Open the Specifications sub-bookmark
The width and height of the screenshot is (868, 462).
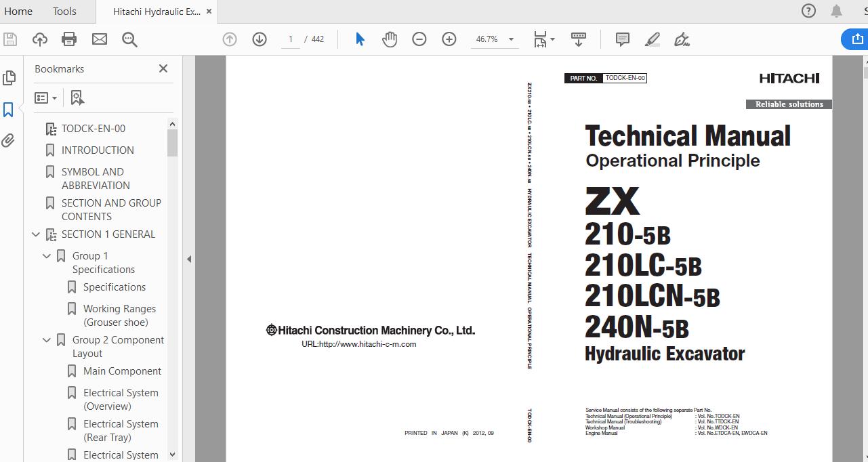pyautogui.click(x=115, y=287)
